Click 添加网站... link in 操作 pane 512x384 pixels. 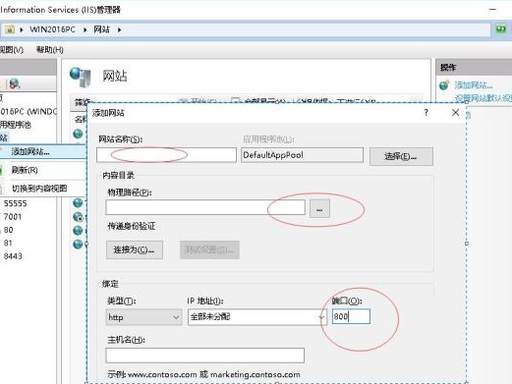pyautogui.click(x=473, y=85)
